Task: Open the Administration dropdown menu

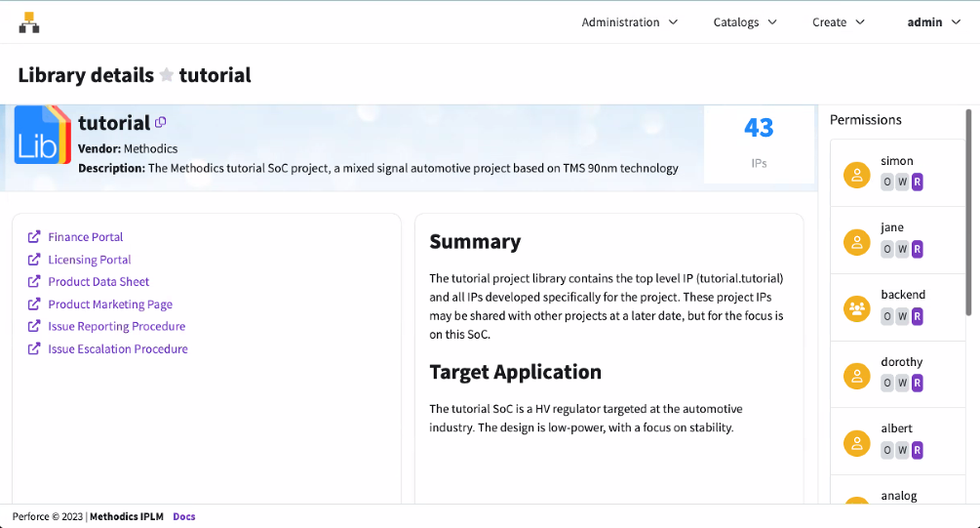Action: pyautogui.click(x=629, y=22)
